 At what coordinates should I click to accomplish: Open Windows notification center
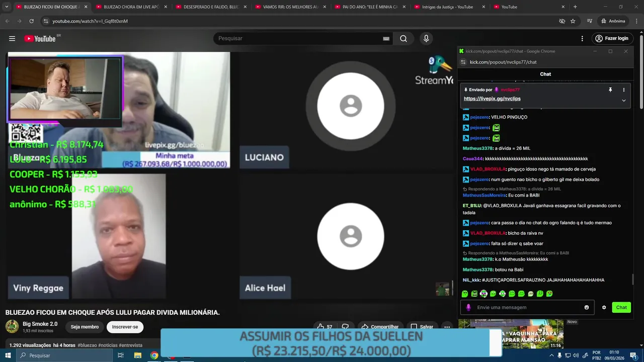pyautogui.click(x=634, y=355)
